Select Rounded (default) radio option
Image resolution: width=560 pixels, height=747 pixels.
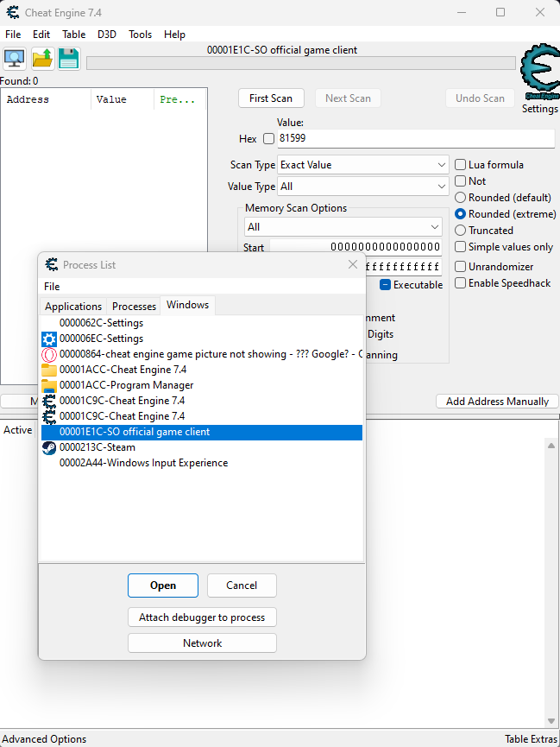click(460, 197)
